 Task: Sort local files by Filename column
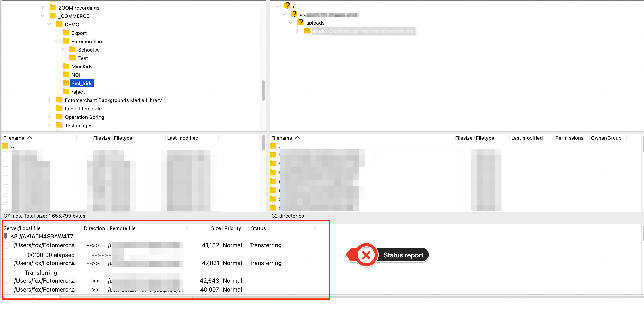tap(40, 138)
